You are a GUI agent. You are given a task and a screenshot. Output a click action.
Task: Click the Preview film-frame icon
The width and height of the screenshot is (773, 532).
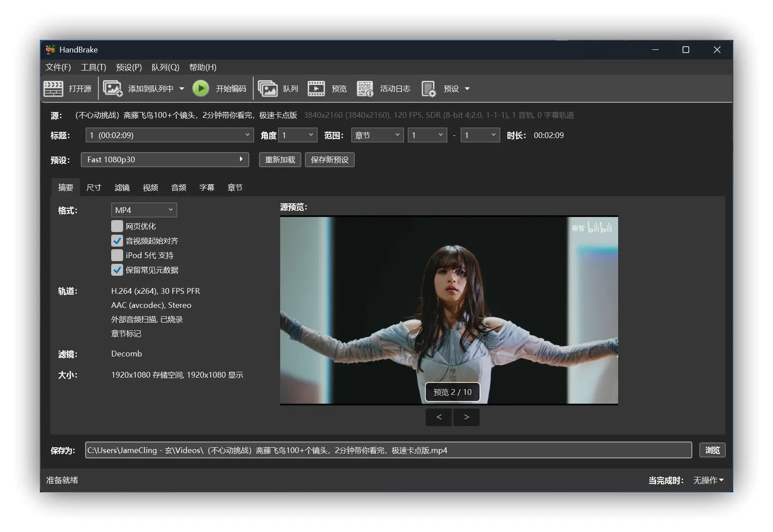click(316, 89)
